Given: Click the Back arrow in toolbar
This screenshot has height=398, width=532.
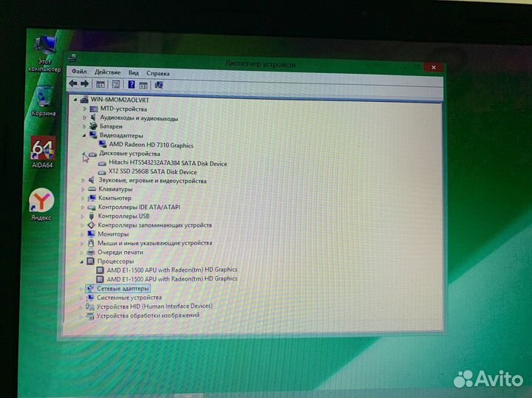Looking at the screenshot, I should [73, 83].
